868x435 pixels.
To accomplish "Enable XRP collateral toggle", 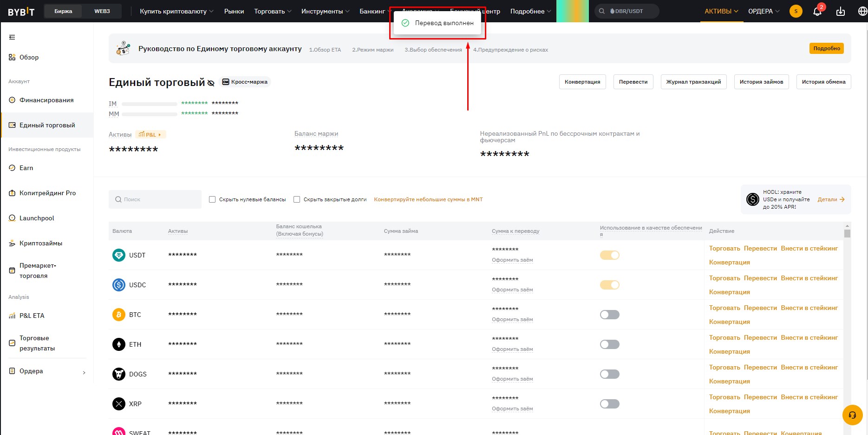I will click(610, 404).
